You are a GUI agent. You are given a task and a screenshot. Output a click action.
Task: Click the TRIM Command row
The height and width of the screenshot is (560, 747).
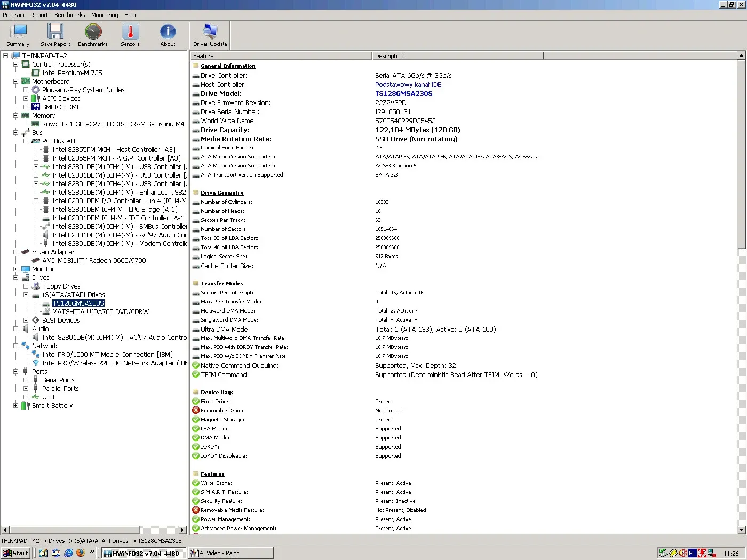click(463, 375)
